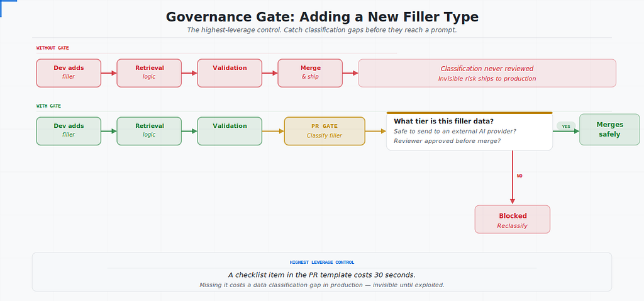Select the 'Merges safely' node
This screenshot has height=301, width=644.
[609, 130]
